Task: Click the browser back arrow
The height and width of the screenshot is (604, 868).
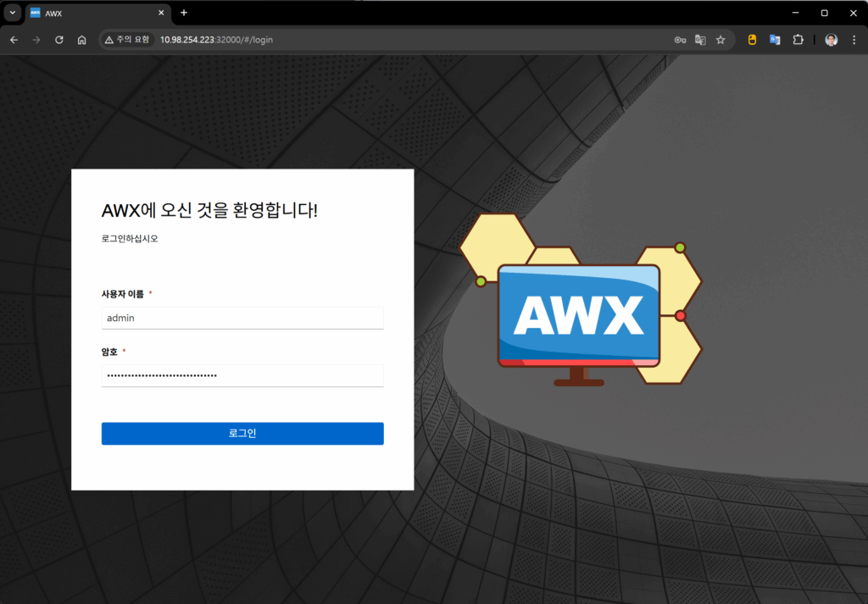Action: (14, 40)
